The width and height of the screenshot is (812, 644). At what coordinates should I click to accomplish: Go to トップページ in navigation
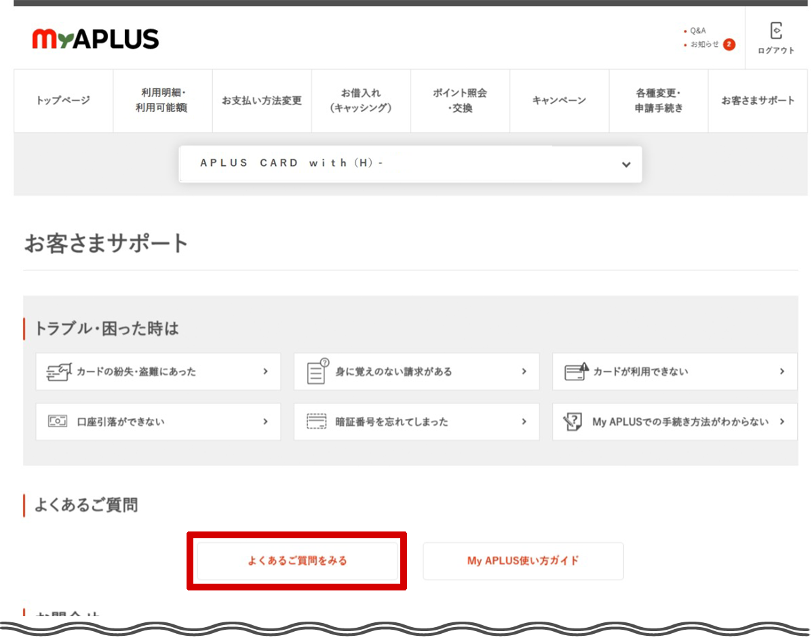click(63, 100)
